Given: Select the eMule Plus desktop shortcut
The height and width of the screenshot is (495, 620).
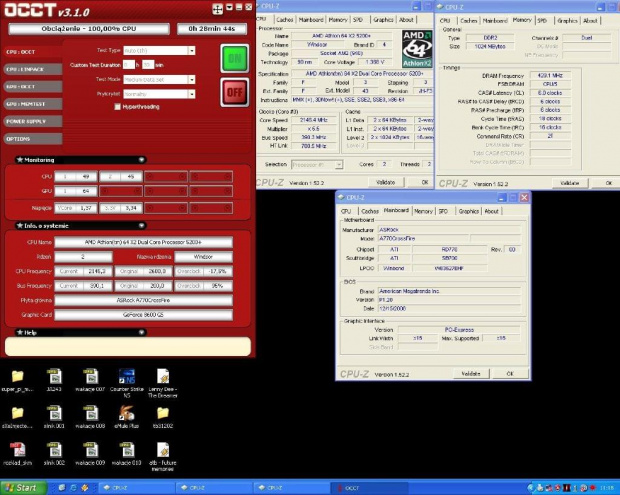Looking at the screenshot, I should 127,418.
